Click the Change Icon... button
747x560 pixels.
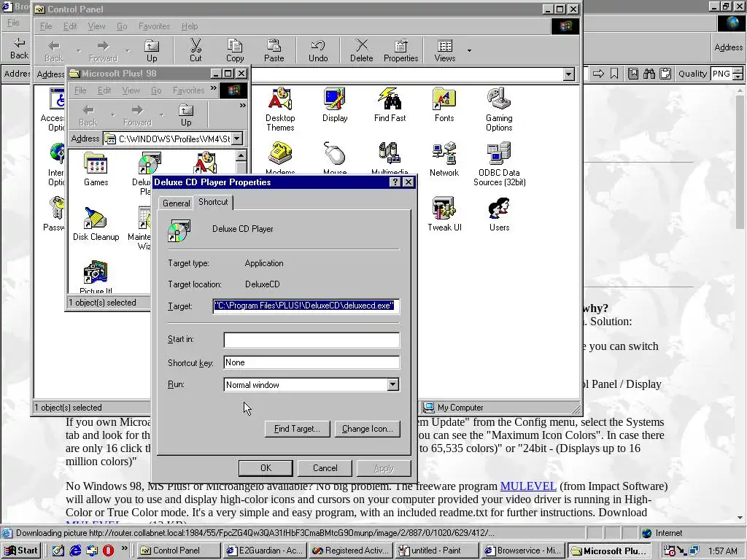[x=368, y=429]
